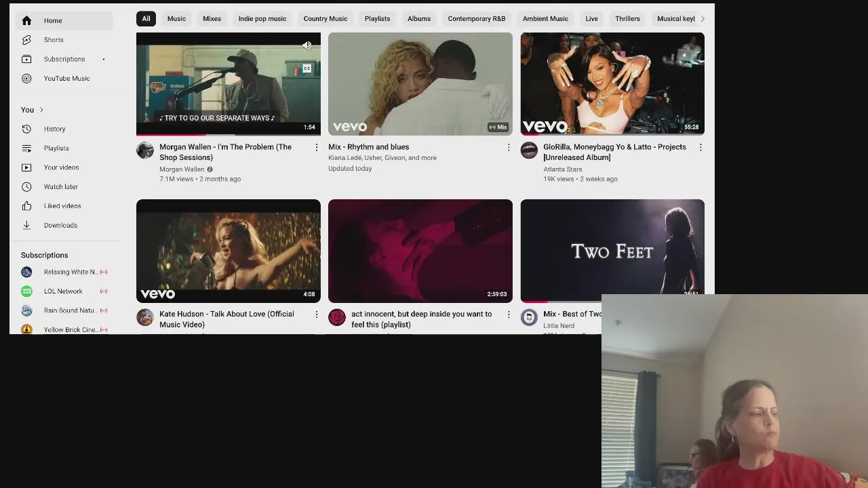The image size is (868, 488).
Task: Show more filter chips with right arrow
Action: point(703,19)
